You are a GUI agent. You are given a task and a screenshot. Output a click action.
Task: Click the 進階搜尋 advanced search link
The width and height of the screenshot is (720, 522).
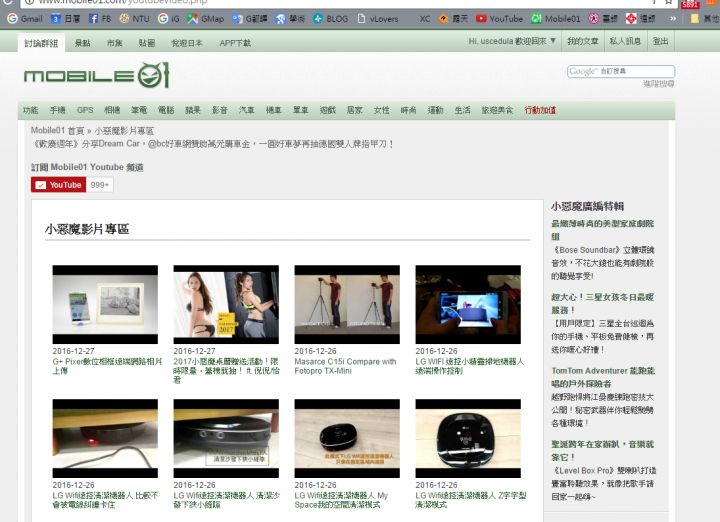coord(658,84)
